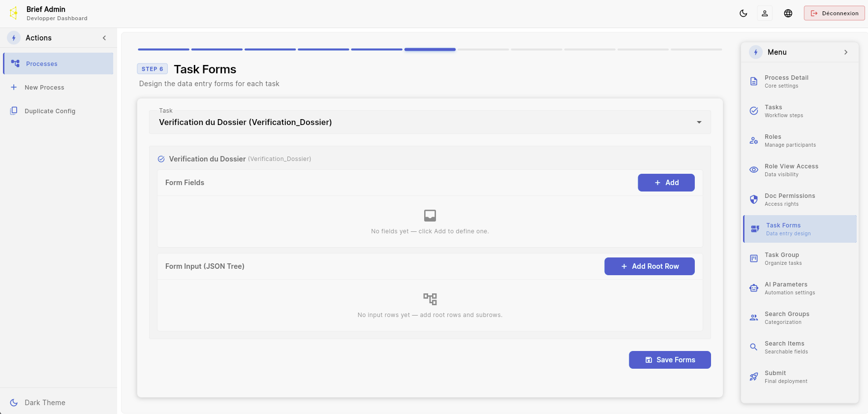The height and width of the screenshot is (414, 868).
Task: Click the Brief Admin logo icon
Action: 14,13
